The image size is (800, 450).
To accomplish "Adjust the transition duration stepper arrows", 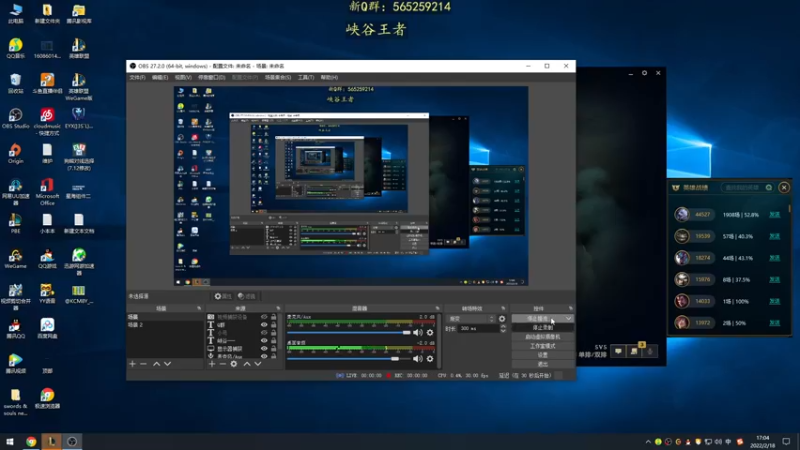I will 503,329.
